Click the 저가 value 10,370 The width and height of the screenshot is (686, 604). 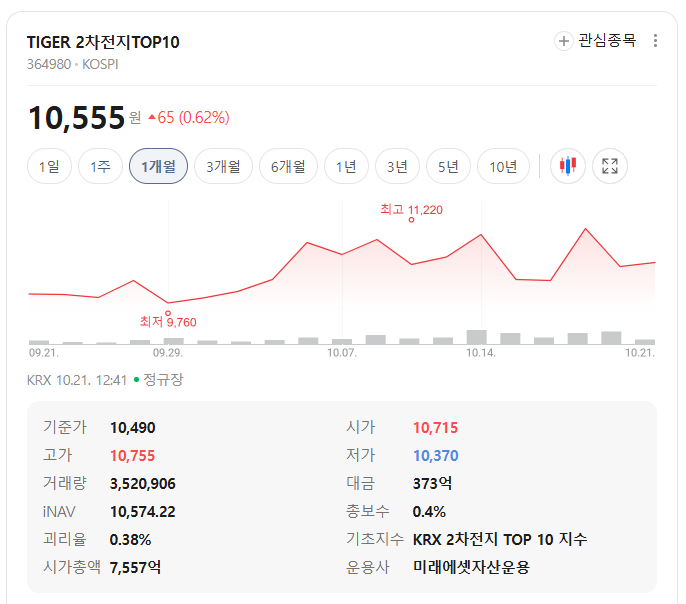[x=436, y=456]
